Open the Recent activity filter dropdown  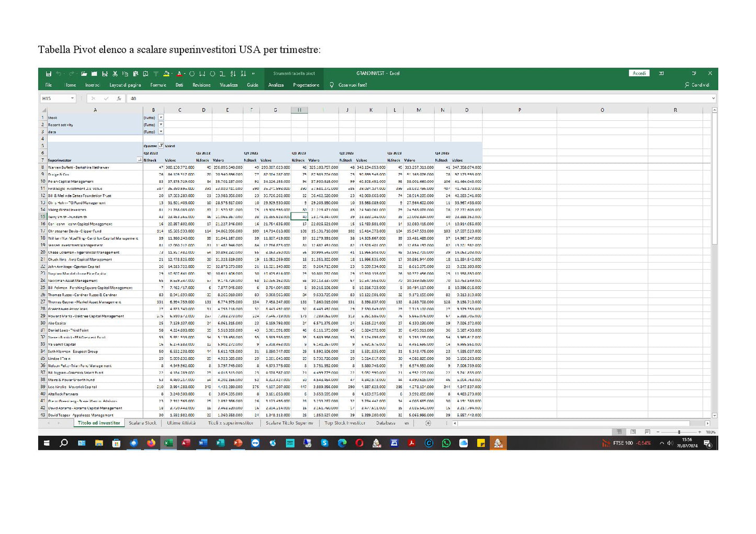pos(161,124)
